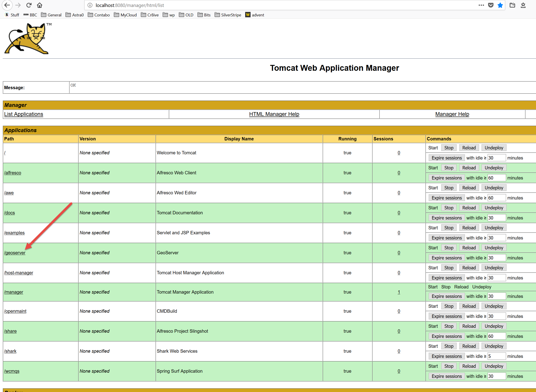Go to browser Home page
This screenshot has width=536, height=392.
click(40, 5)
